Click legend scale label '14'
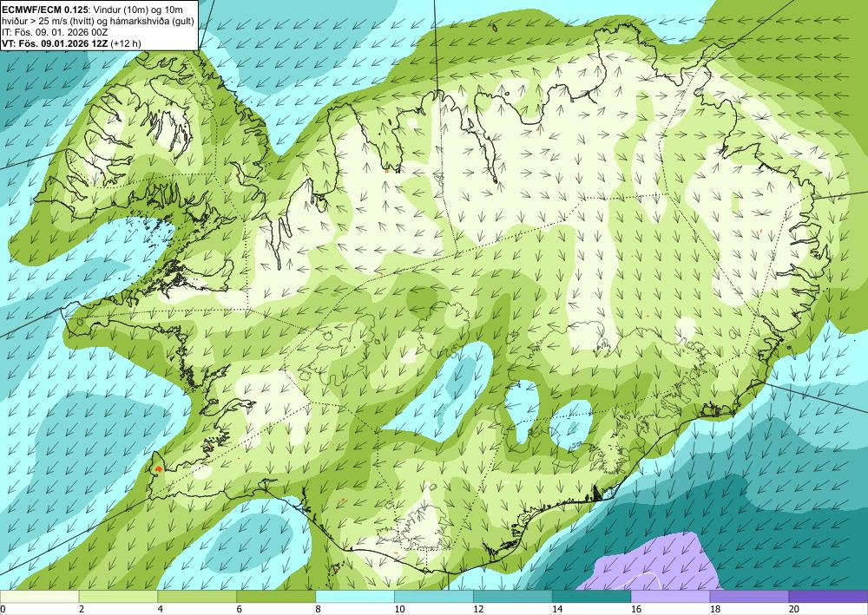 click(x=557, y=610)
